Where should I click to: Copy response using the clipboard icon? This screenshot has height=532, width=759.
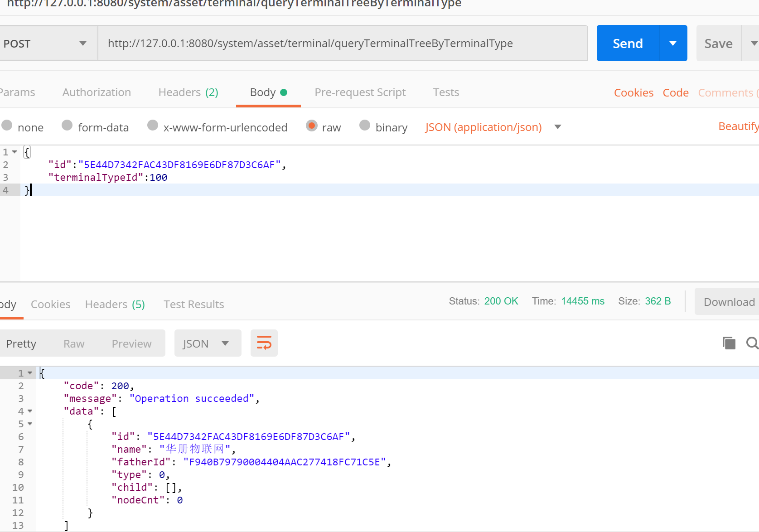click(729, 343)
